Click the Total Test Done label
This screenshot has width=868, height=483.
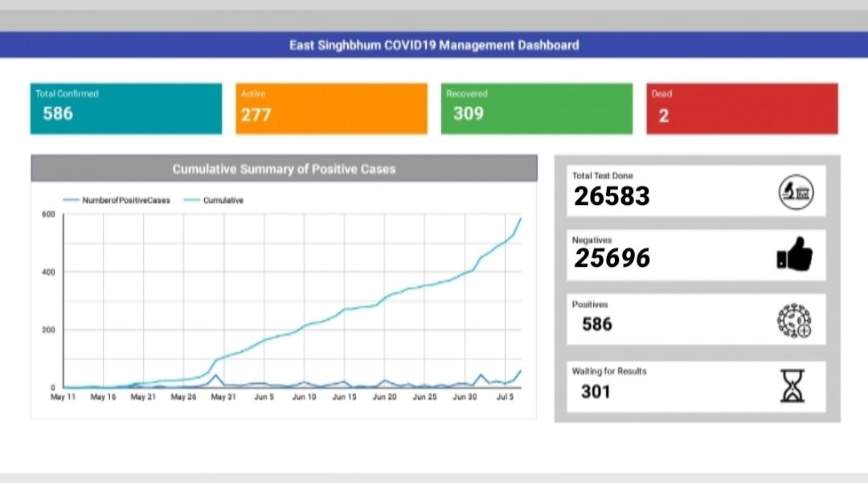tap(602, 175)
